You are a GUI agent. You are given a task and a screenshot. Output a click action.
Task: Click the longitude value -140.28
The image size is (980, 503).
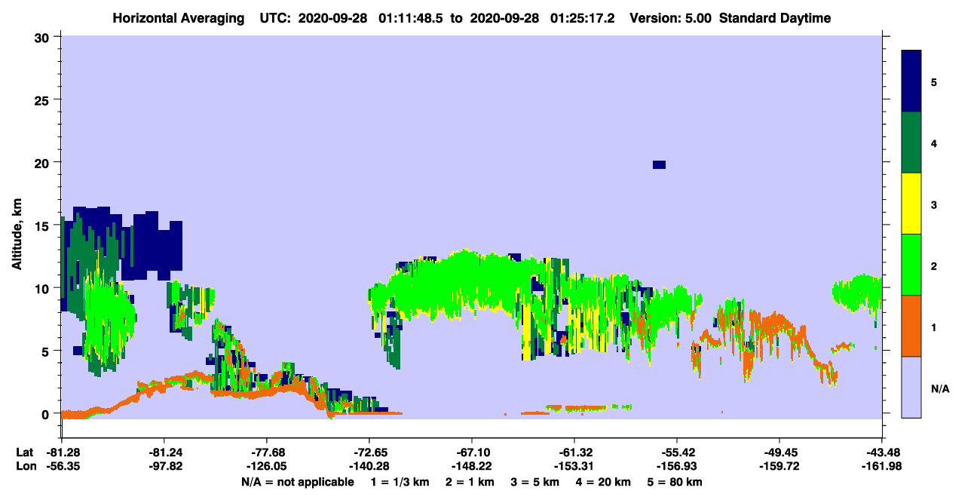click(x=369, y=467)
